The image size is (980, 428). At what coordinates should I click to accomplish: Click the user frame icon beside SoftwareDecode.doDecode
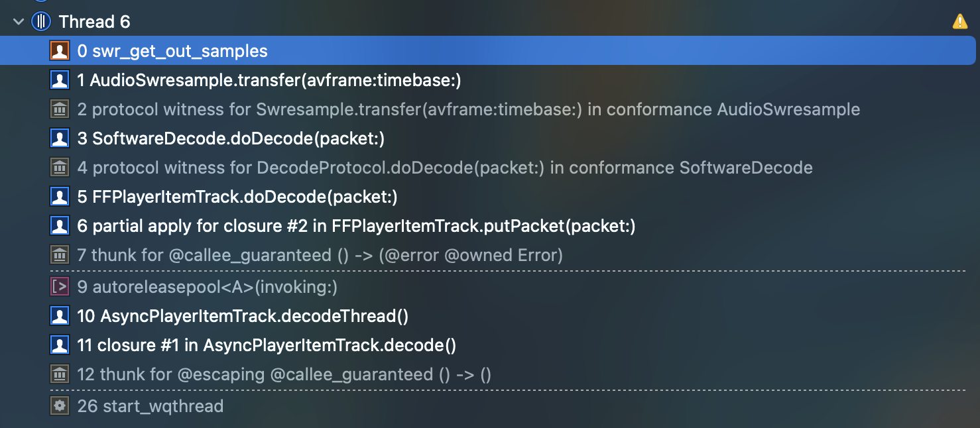(60, 138)
